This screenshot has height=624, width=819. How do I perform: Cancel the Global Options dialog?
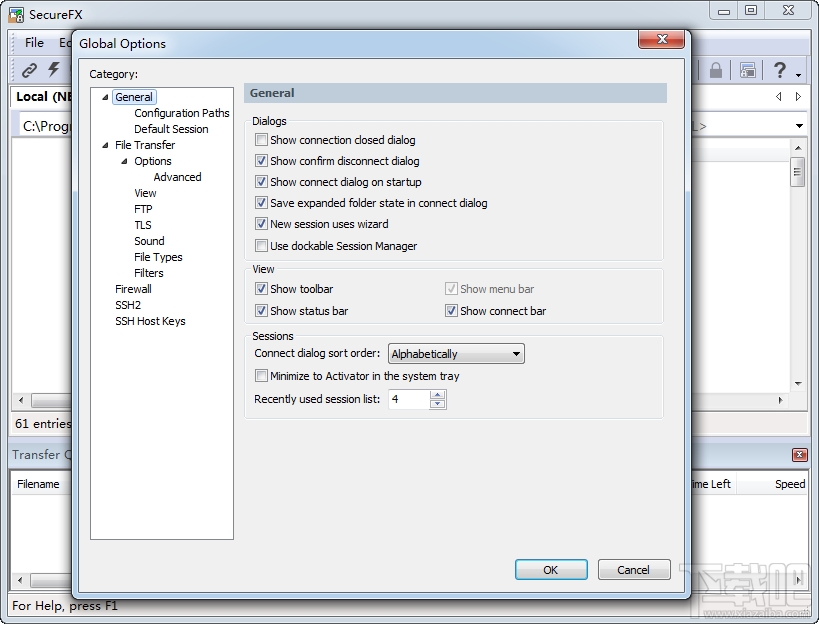click(633, 569)
